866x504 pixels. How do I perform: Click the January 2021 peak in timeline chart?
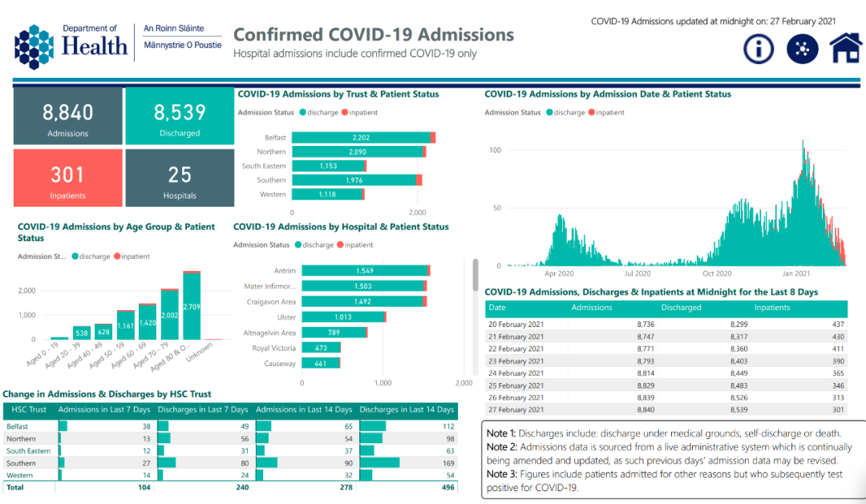(803, 204)
